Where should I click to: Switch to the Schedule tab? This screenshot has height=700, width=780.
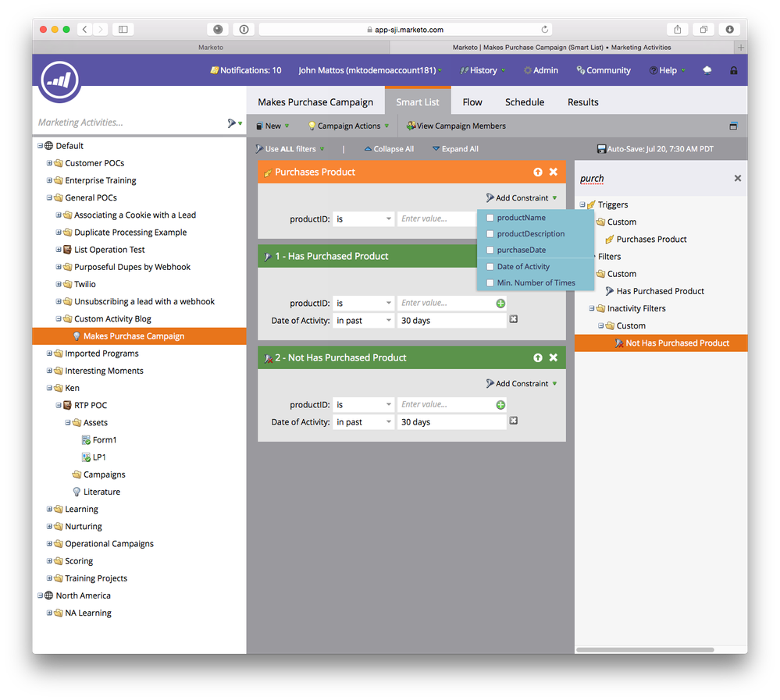tap(525, 102)
